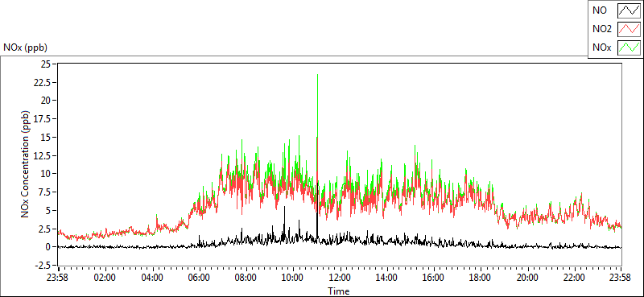Click the 06:00 time tick label
Viewport: 644px width, 297px height.
[x=199, y=277]
